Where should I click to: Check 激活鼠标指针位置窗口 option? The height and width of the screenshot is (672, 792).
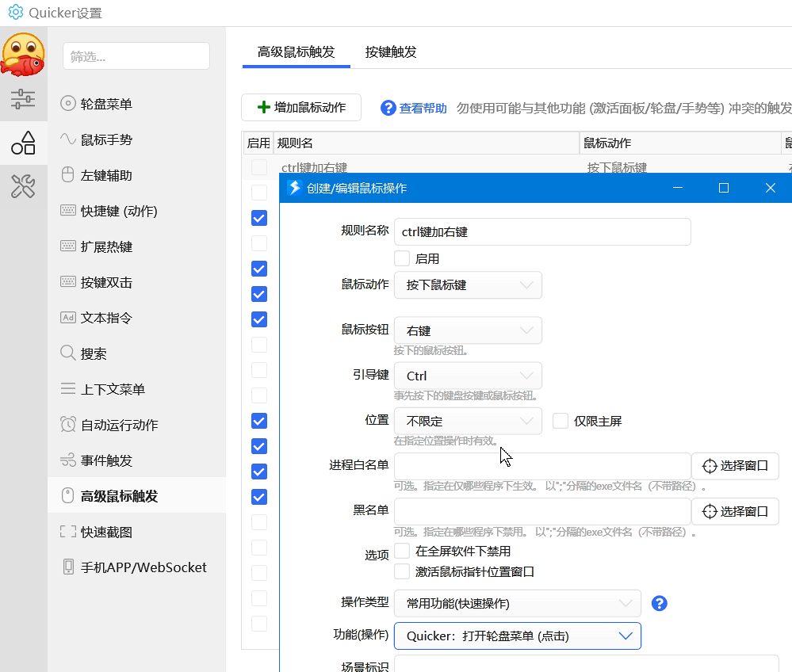pos(402,571)
